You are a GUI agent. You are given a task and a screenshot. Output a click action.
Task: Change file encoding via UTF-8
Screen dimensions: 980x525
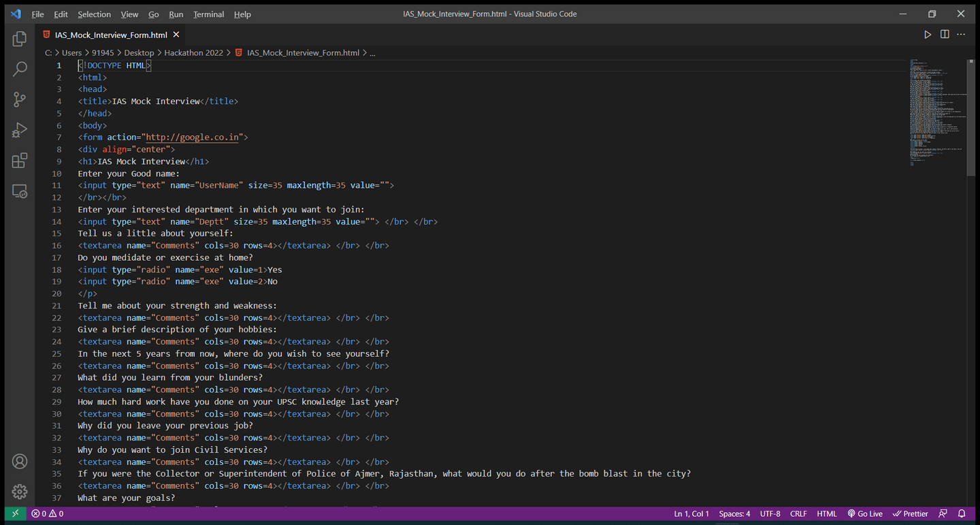[770, 513]
